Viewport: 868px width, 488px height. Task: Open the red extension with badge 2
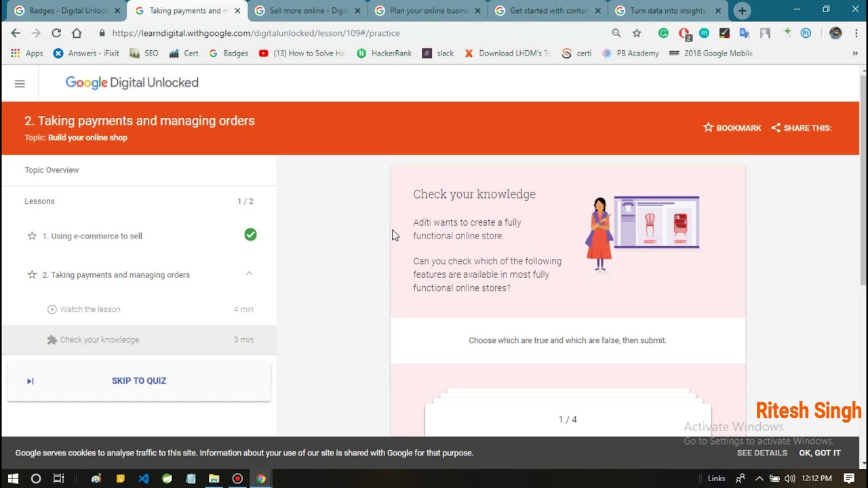point(684,33)
